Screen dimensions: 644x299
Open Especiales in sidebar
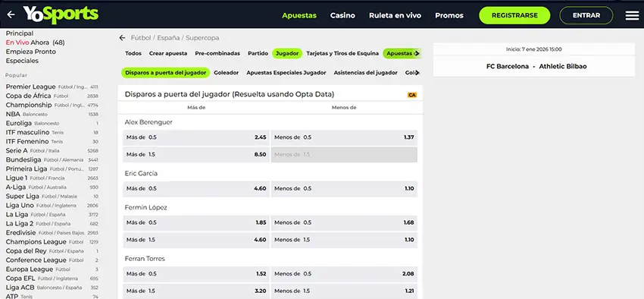[22, 61]
